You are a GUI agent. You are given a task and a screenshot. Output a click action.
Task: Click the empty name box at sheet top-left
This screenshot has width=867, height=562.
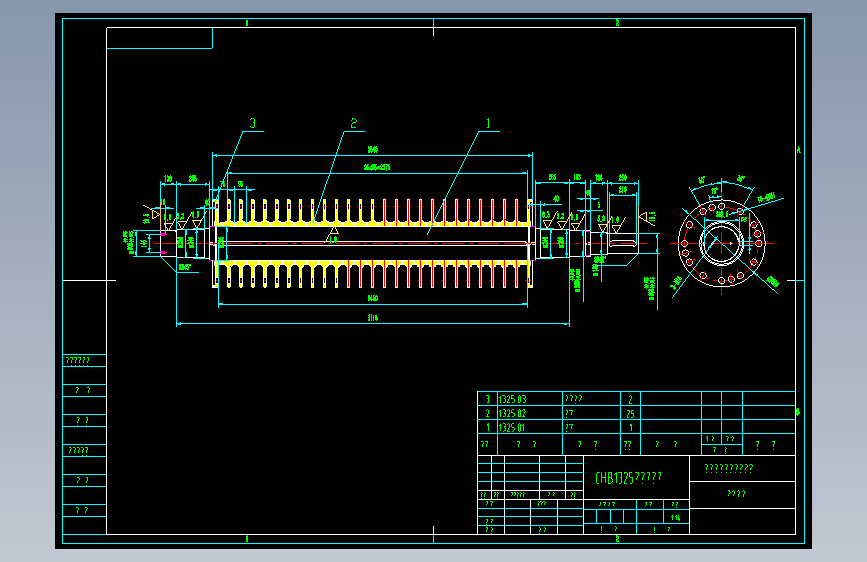point(159,38)
